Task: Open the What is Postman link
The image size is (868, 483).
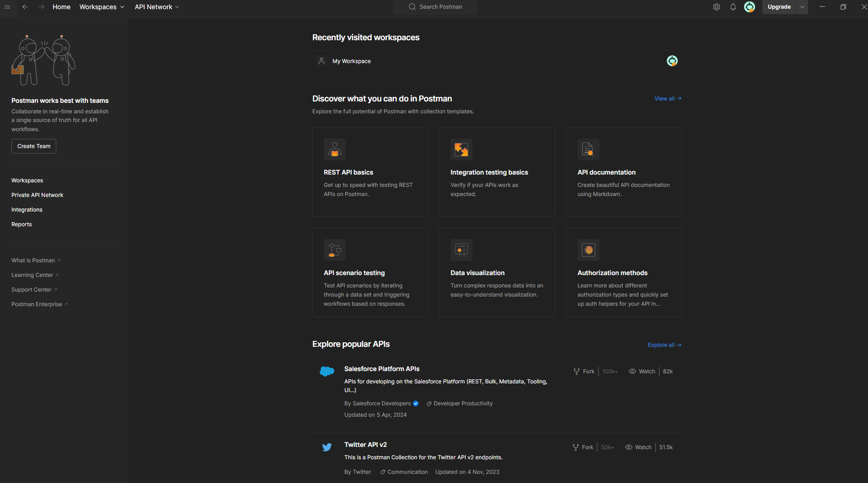Action: coord(36,260)
